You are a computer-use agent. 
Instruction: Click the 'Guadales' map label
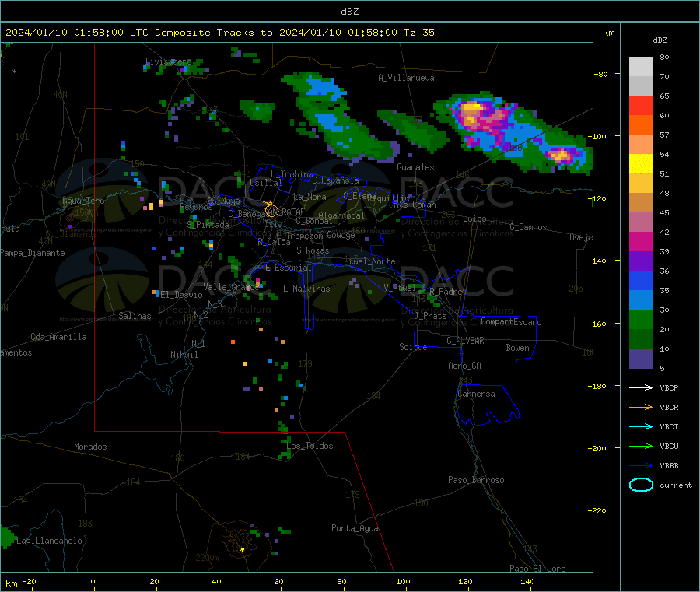tap(415, 167)
